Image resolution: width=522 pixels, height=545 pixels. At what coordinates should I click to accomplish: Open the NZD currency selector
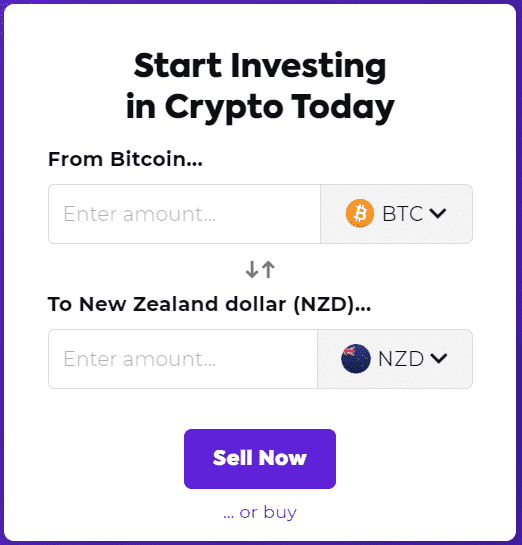(395, 359)
